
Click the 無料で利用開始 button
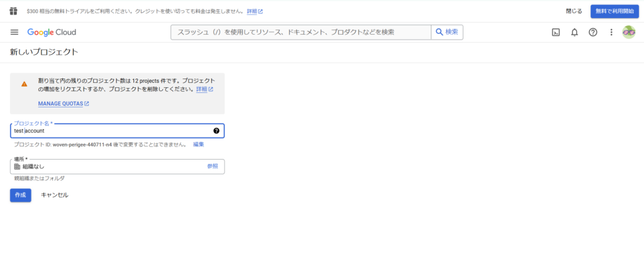click(x=614, y=11)
